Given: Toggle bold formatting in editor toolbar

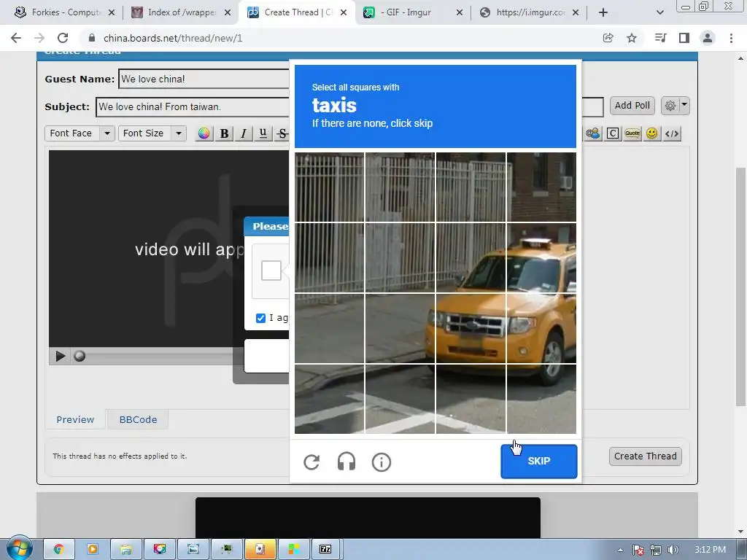Looking at the screenshot, I should point(224,133).
